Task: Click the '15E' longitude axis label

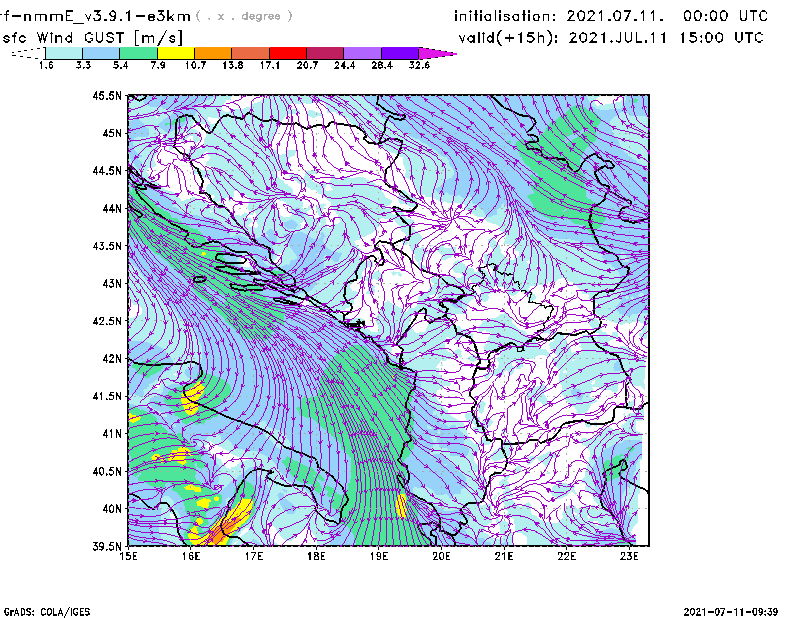Action: click(x=128, y=556)
